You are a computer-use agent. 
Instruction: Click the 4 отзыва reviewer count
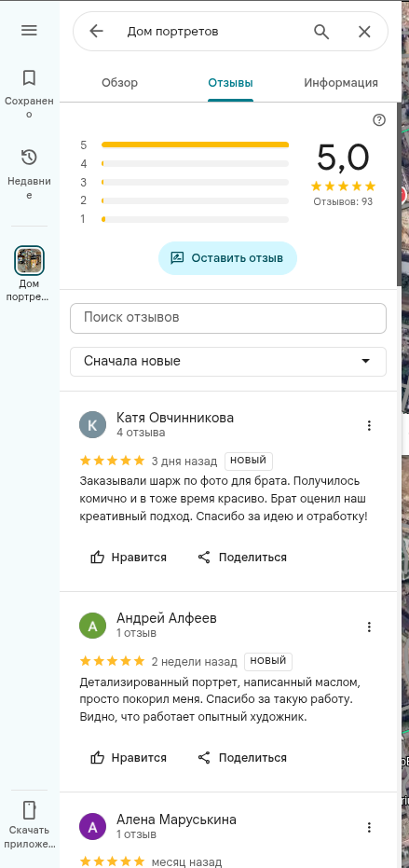coord(141,433)
